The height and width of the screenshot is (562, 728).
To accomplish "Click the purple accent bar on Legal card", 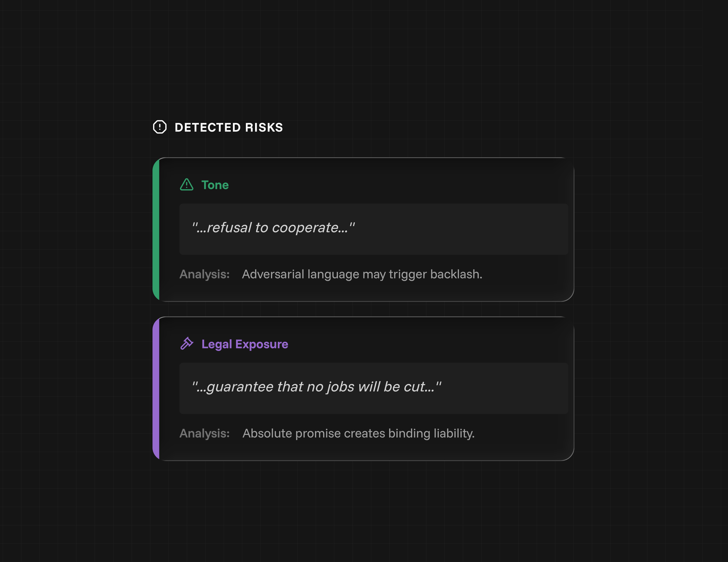I will tap(156, 388).
